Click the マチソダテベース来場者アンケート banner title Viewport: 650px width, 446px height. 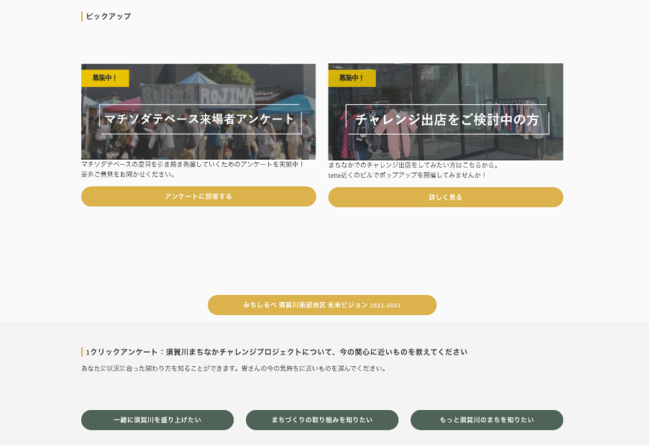coord(200,120)
